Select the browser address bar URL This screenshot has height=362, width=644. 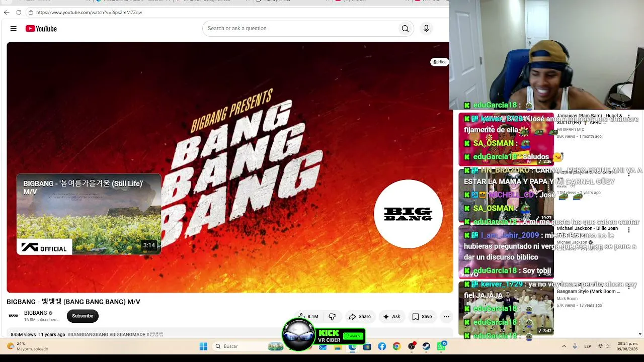[x=89, y=12]
